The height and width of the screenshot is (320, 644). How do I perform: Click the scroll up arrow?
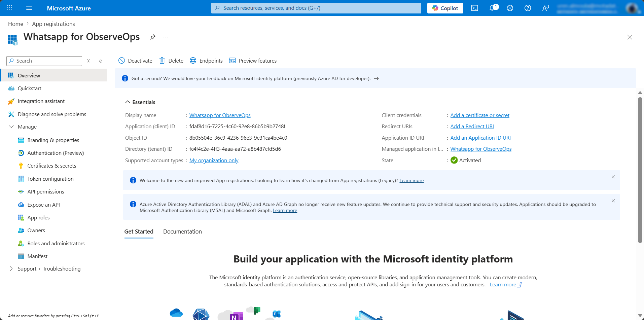click(640, 93)
